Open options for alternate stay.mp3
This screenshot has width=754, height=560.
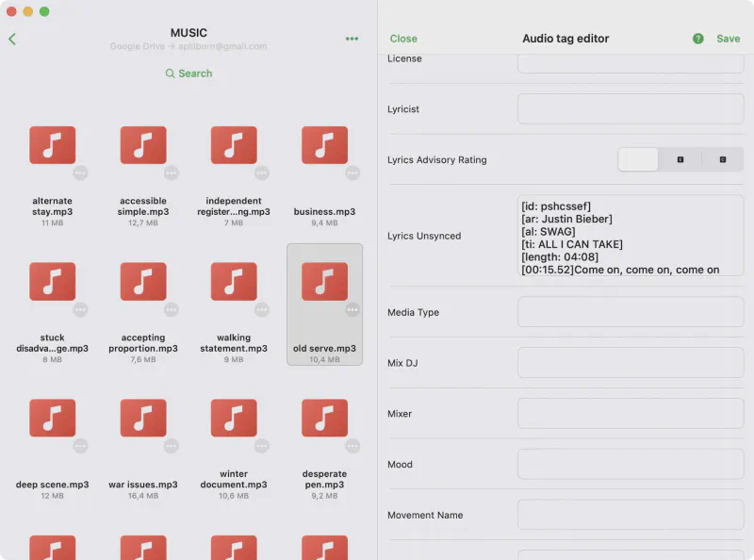tap(81, 173)
